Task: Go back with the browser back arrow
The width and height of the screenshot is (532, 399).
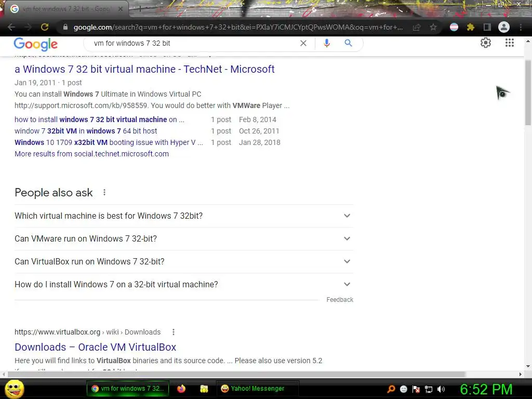Action: [x=11, y=27]
